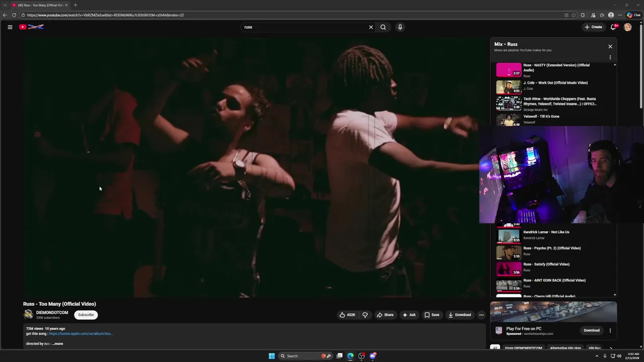Save video to a playlist

click(432, 315)
